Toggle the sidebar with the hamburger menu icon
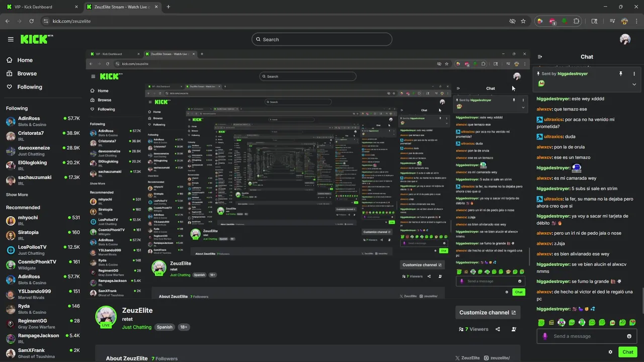The width and height of the screenshot is (644, 362). (11, 39)
